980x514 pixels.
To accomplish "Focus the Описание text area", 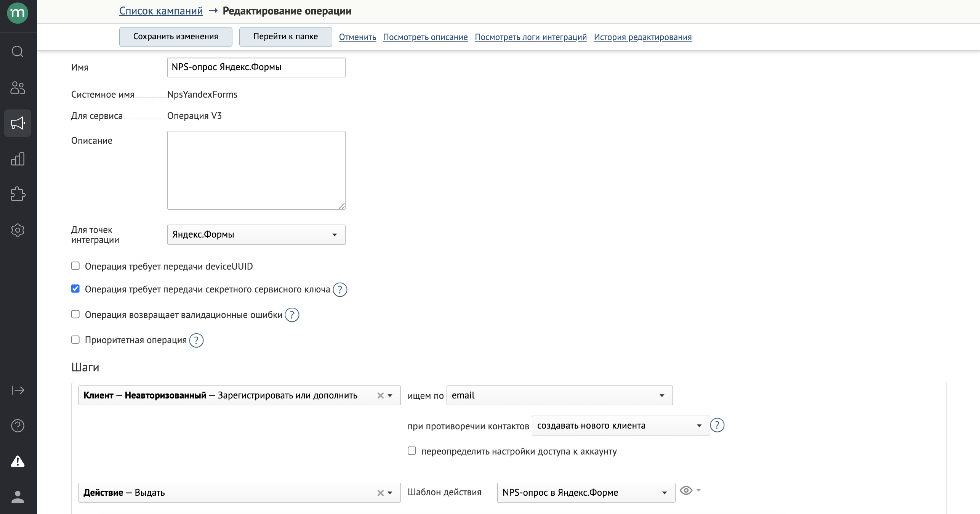I will pos(256,170).
